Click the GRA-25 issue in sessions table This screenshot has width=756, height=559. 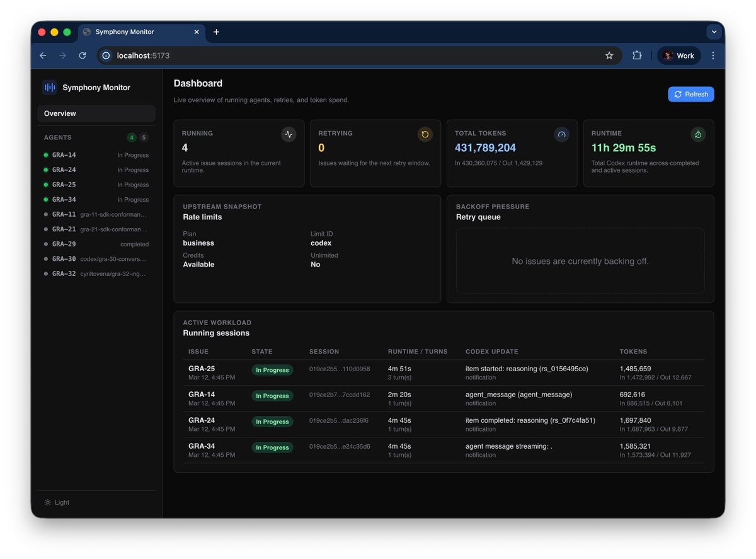[x=202, y=369]
